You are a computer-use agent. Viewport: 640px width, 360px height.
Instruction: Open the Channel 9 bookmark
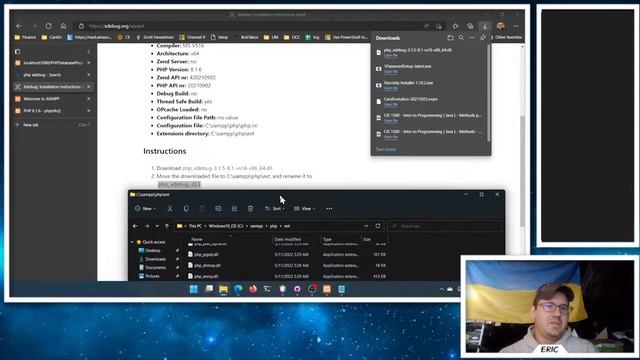(192, 37)
